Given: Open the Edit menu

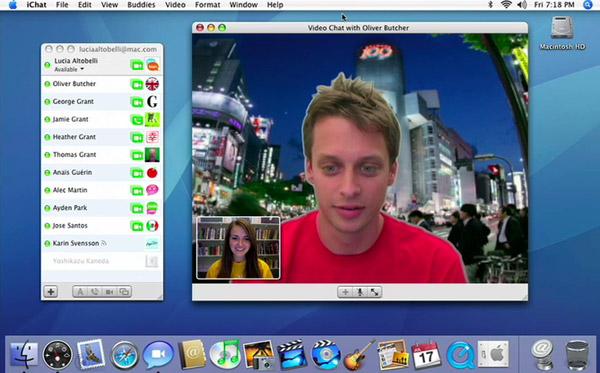Looking at the screenshot, I should (85, 5).
